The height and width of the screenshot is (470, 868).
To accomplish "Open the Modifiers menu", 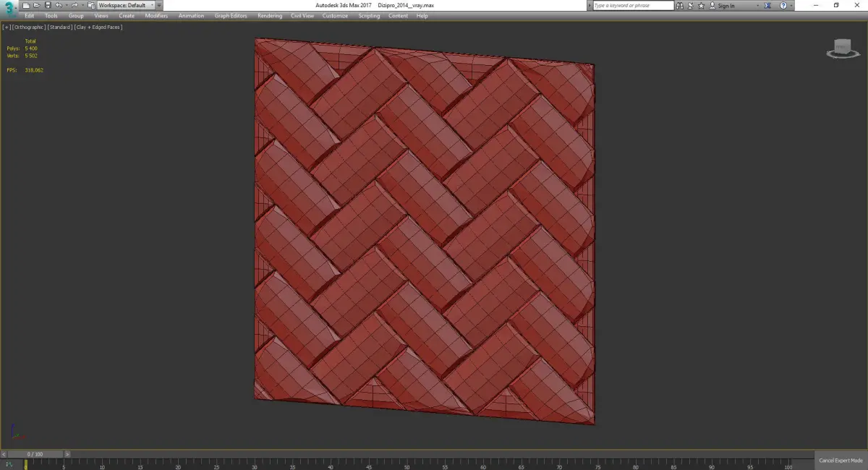I will (156, 16).
